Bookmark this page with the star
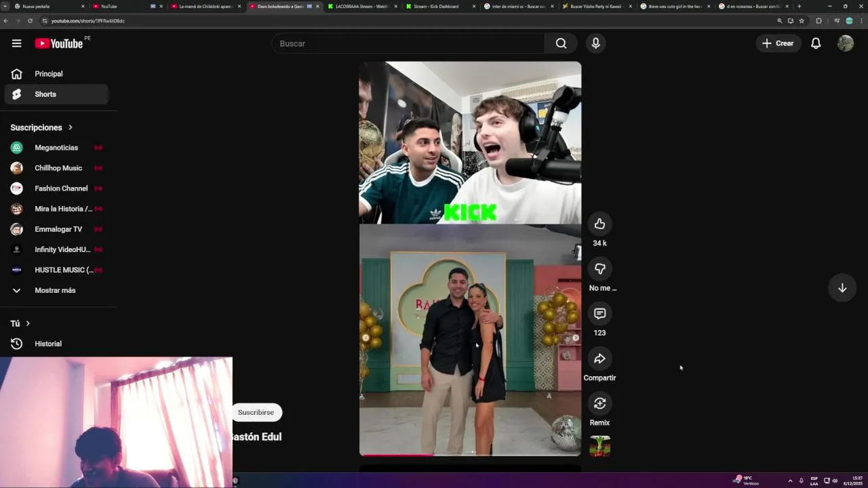This screenshot has height=488, width=868. click(802, 21)
